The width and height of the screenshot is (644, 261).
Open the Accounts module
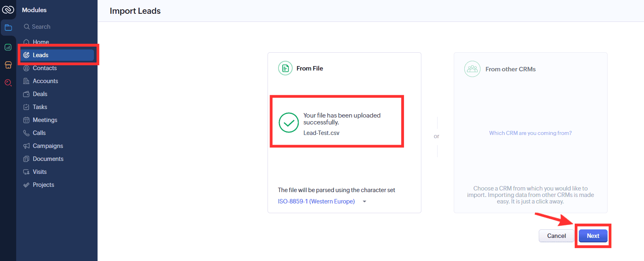click(x=45, y=81)
